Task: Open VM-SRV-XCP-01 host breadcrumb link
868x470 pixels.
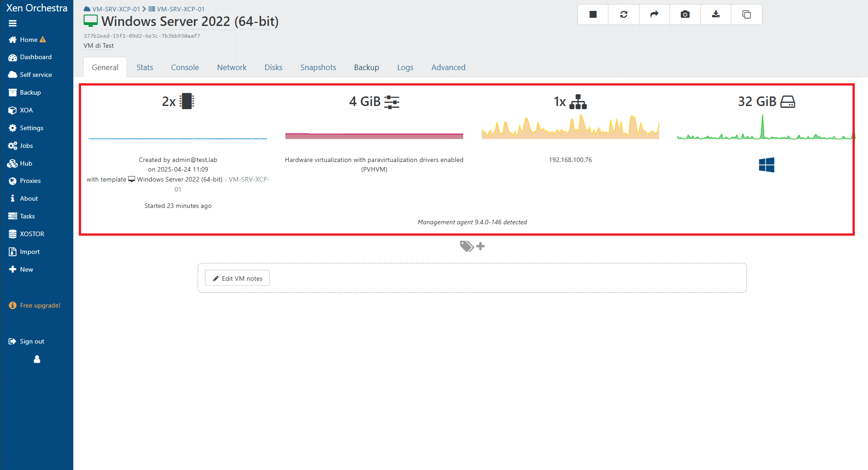Action: pyautogui.click(x=177, y=9)
